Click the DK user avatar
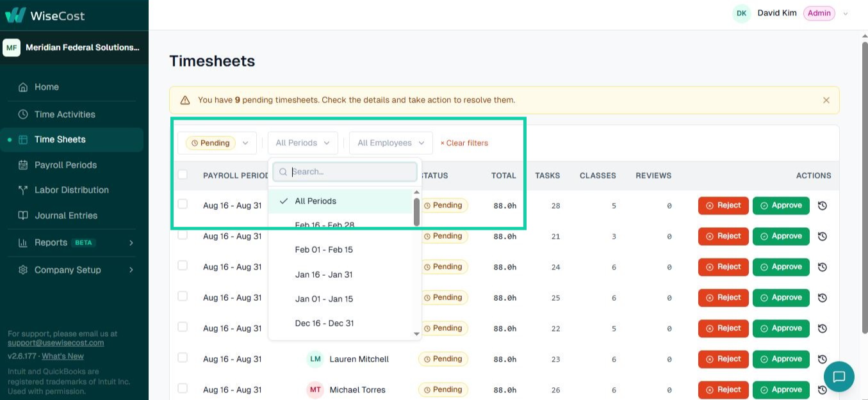The height and width of the screenshot is (400, 868). pyautogui.click(x=741, y=13)
